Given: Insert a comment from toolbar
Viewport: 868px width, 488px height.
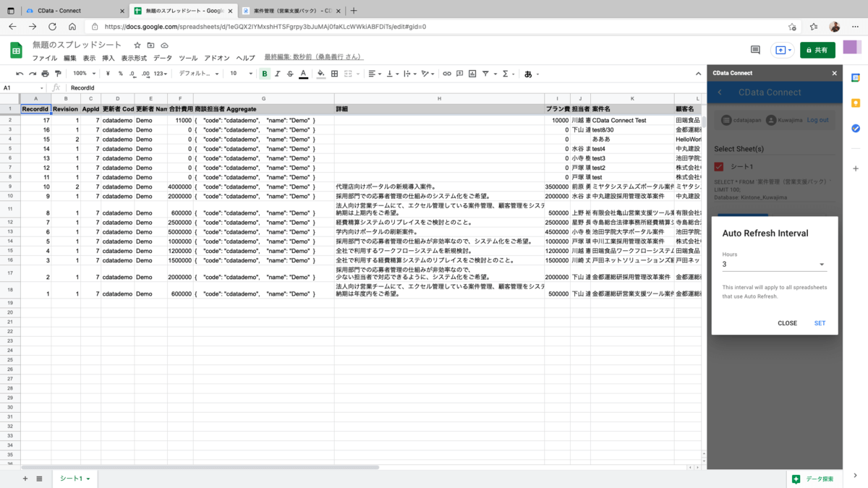Looking at the screenshot, I should point(460,74).
